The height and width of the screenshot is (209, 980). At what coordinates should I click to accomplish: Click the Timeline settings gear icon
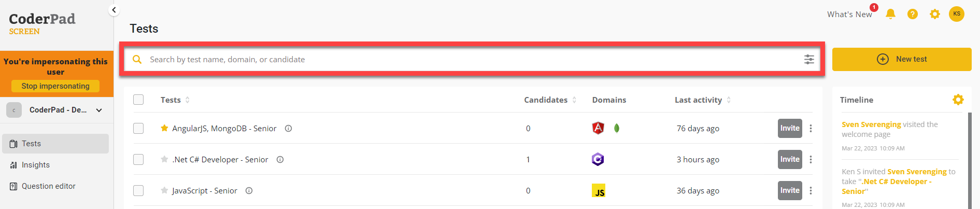click(958, 100)
